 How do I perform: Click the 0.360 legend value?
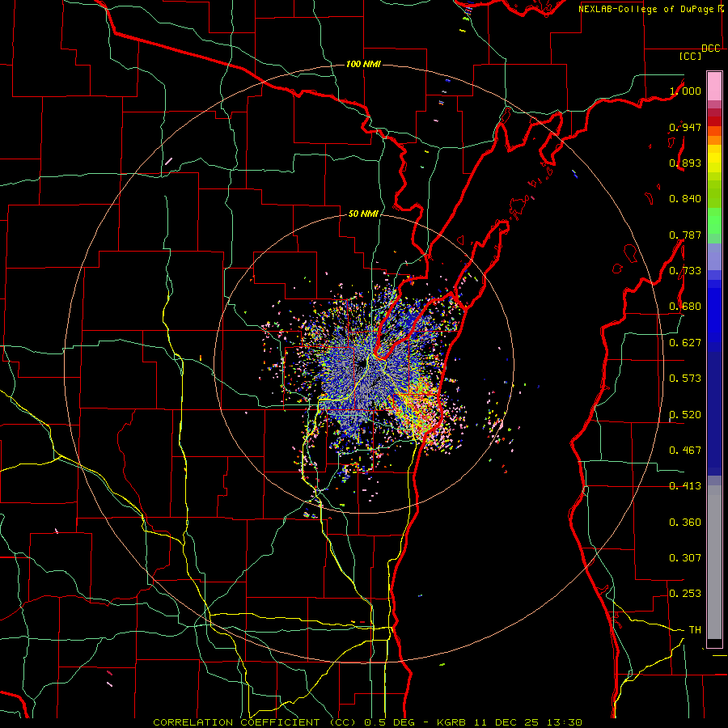[685, 523]
